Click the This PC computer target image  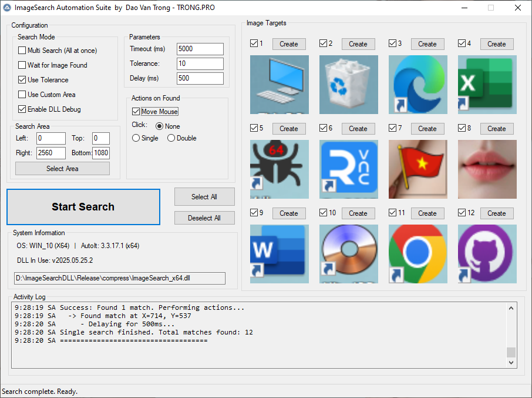point(280,85)
